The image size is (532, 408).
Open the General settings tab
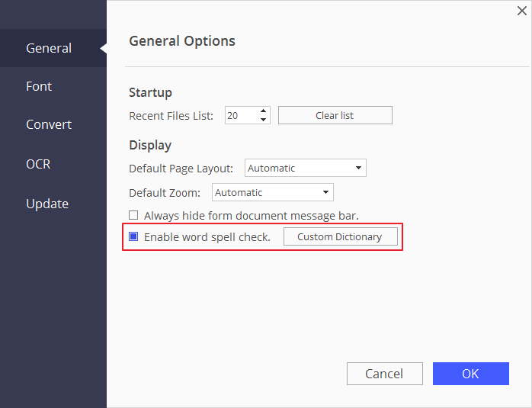[x=49, y=48]
